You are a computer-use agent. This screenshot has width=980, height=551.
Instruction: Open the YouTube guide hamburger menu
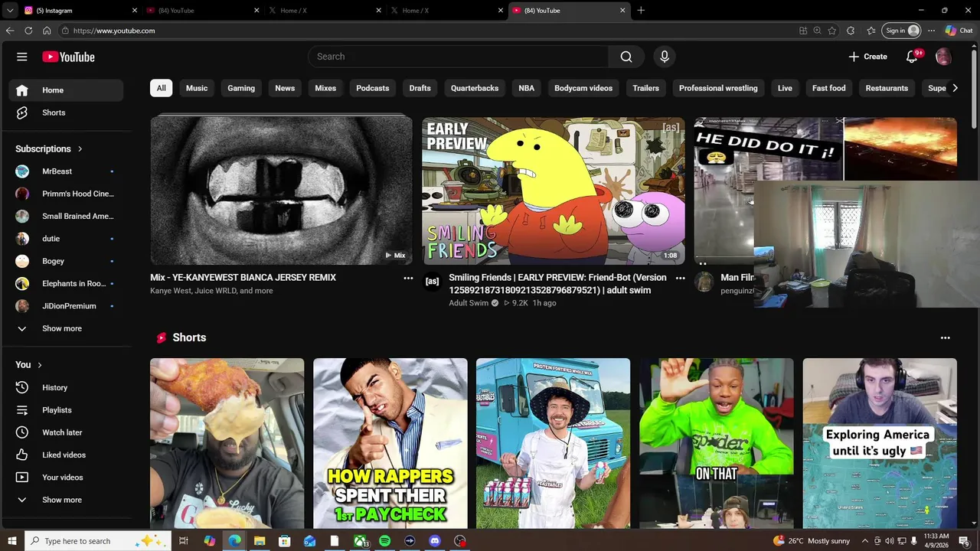(x=22, y=57)
